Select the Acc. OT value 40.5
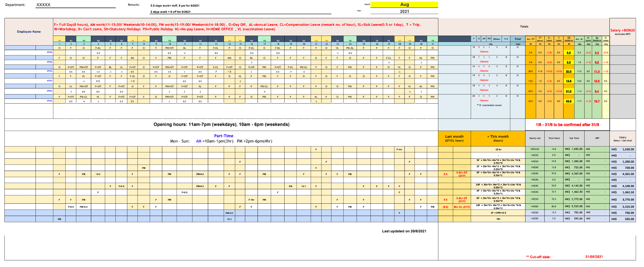644x267 pixels. point(530,91)
